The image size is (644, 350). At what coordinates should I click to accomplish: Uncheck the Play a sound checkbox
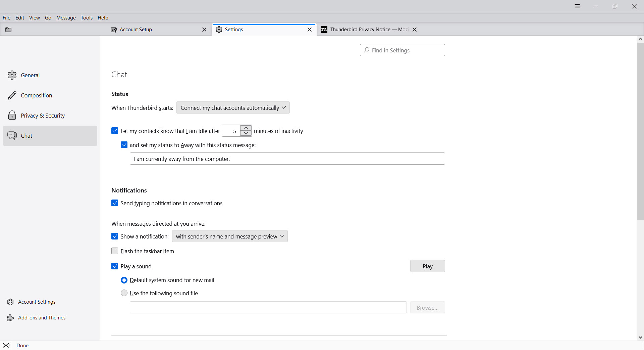click(x=115, y=266)
